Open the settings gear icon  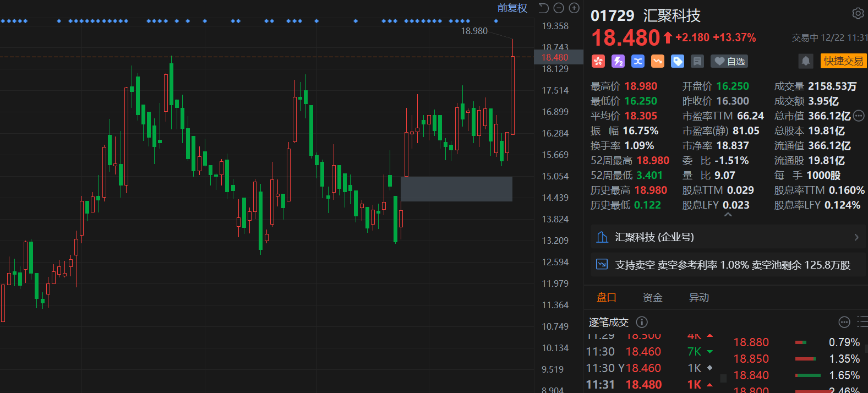(x=858, y=13)
